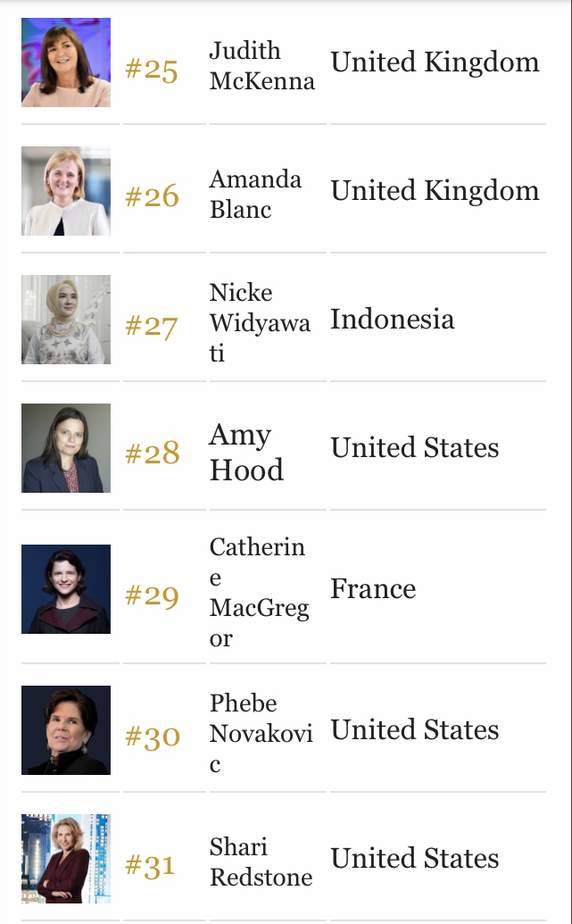Open the Shari Redstone name link
Screen dimensions: 572x924
click(261, 862)
